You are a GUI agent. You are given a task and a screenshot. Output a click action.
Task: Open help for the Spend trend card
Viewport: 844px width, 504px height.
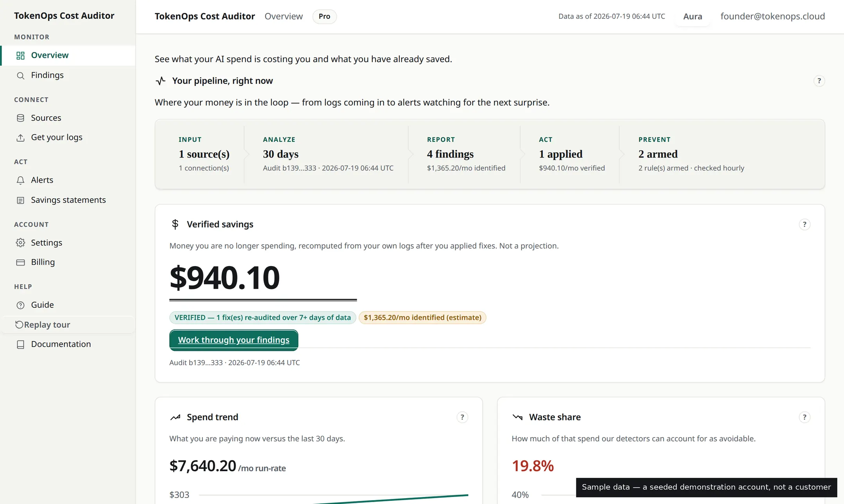[x=462, y=417]
